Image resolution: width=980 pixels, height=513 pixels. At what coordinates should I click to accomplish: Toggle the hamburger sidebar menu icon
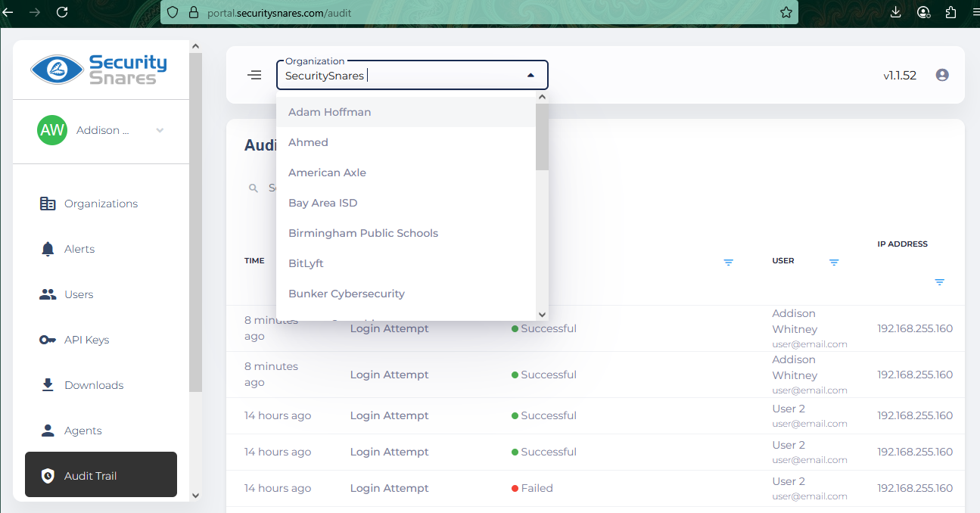pos(255,75)
